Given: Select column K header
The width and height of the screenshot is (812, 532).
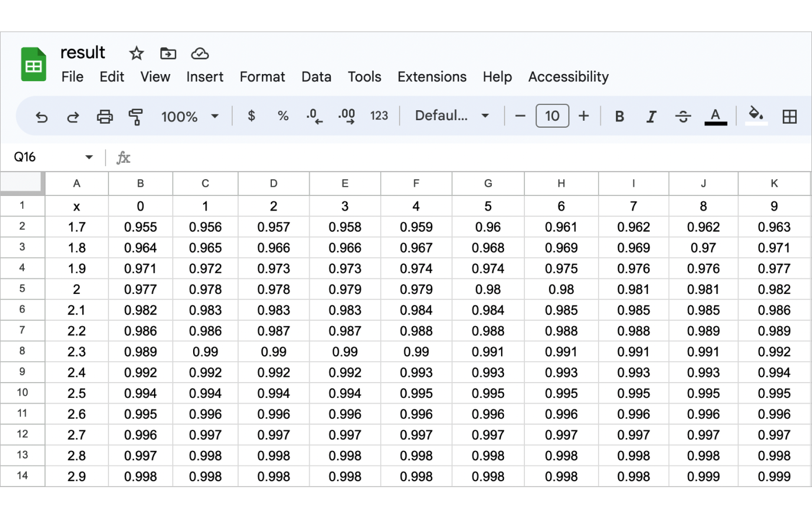Looking at the screenshot, I should pyautogui.click(x=774, y=183).
